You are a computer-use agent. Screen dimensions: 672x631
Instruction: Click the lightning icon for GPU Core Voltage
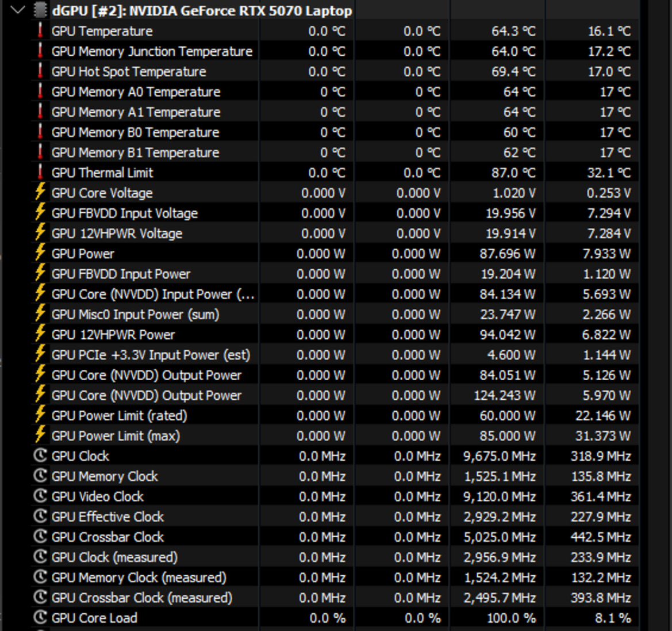click(x=40, y=192)
